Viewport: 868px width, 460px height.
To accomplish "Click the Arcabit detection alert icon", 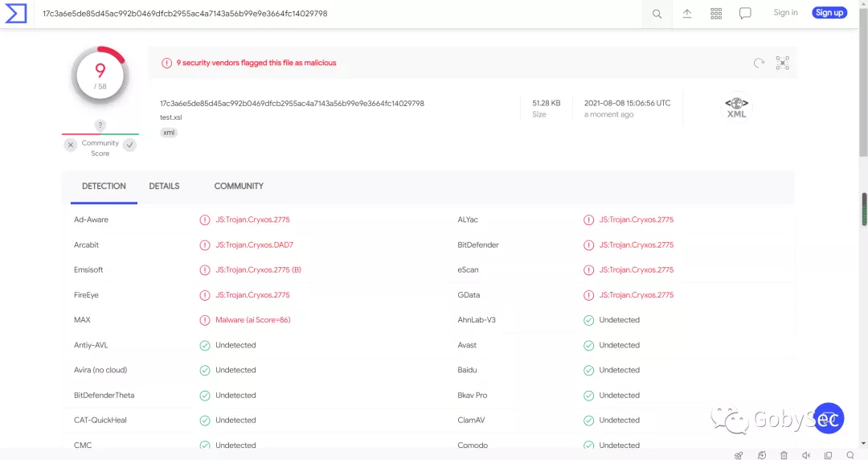I will [x=205, y=245].
